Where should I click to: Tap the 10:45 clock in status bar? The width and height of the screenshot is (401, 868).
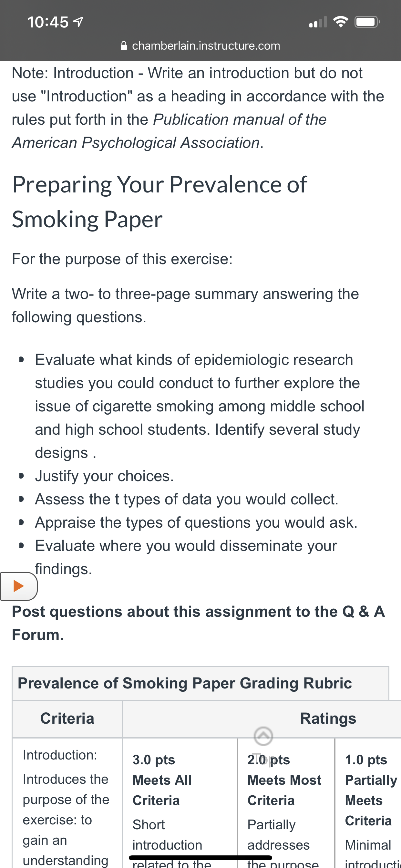point(48,22)
